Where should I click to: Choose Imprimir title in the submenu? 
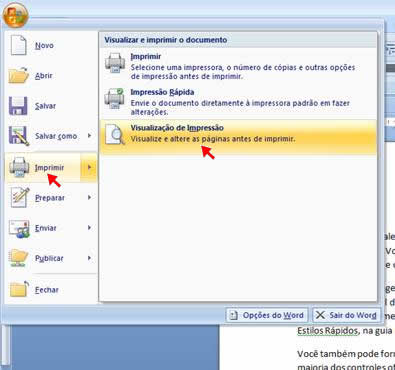click(x=146, y=56)
